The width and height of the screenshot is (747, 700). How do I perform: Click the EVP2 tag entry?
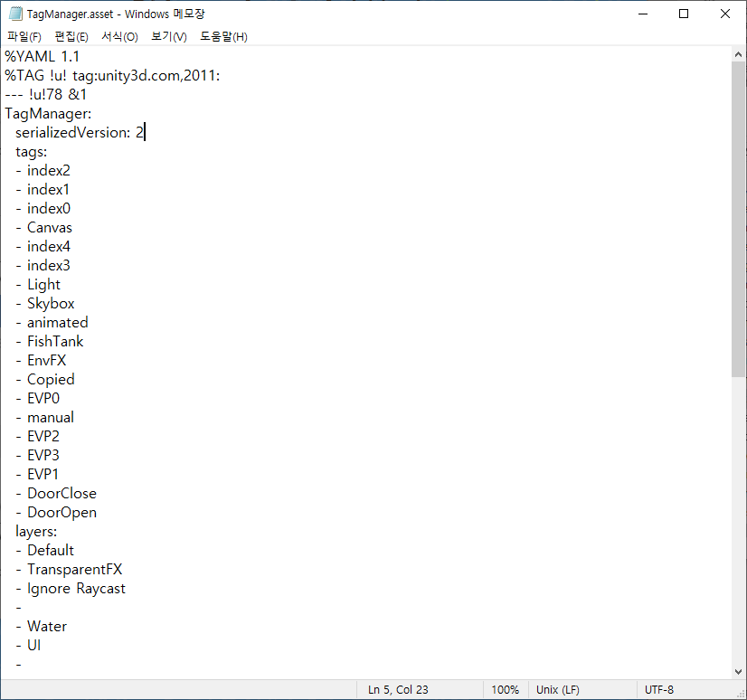coord(38,437)
